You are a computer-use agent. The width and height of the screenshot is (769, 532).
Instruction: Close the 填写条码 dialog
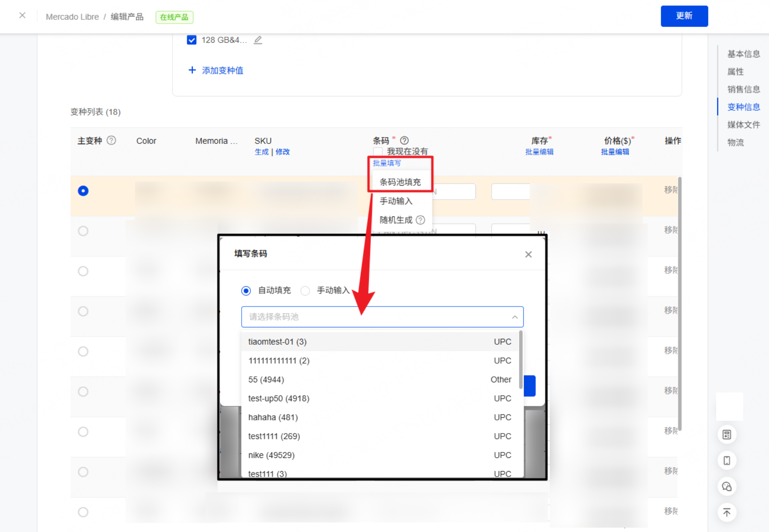tap(528, 254)
